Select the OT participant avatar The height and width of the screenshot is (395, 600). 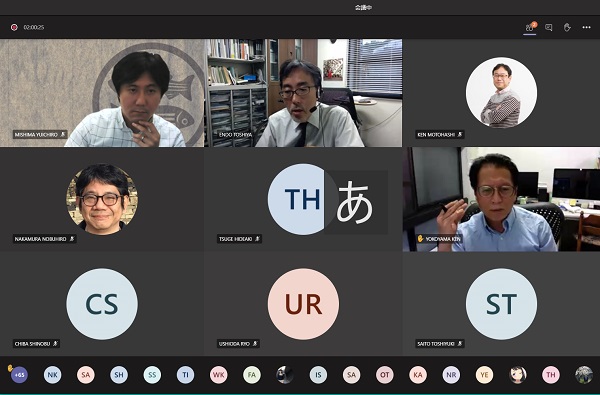[x=385, y=375]
